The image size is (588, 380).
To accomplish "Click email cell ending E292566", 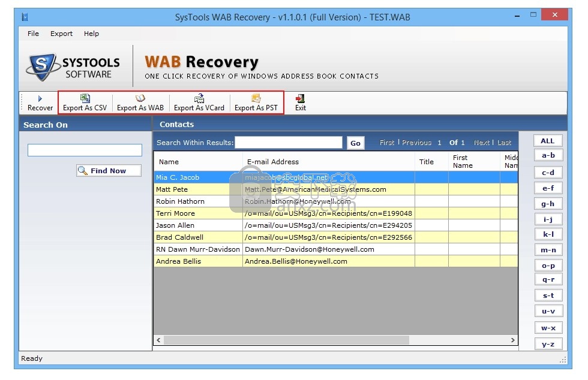I will (x=329, y=237).
